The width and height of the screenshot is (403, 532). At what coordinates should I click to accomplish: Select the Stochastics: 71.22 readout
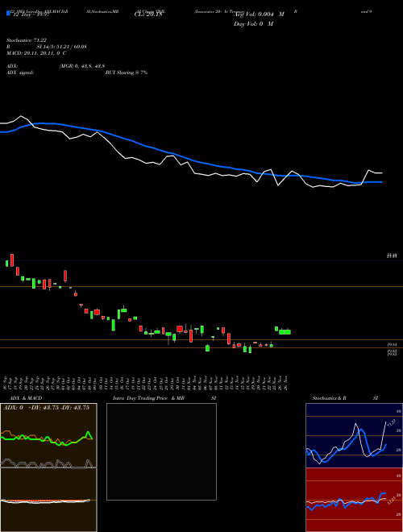coord(27,40)
